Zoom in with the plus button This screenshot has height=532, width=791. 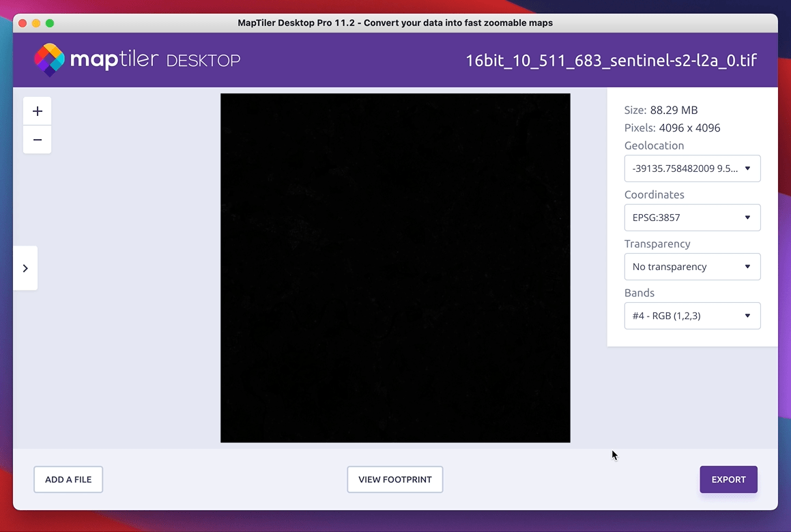point(38,111)
